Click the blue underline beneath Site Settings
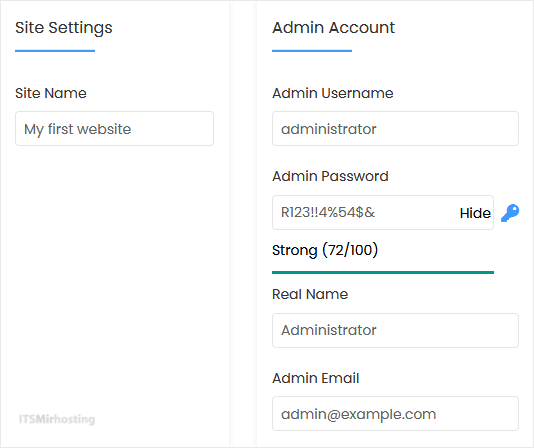This screenshot has width=534, height=448. 55,51
